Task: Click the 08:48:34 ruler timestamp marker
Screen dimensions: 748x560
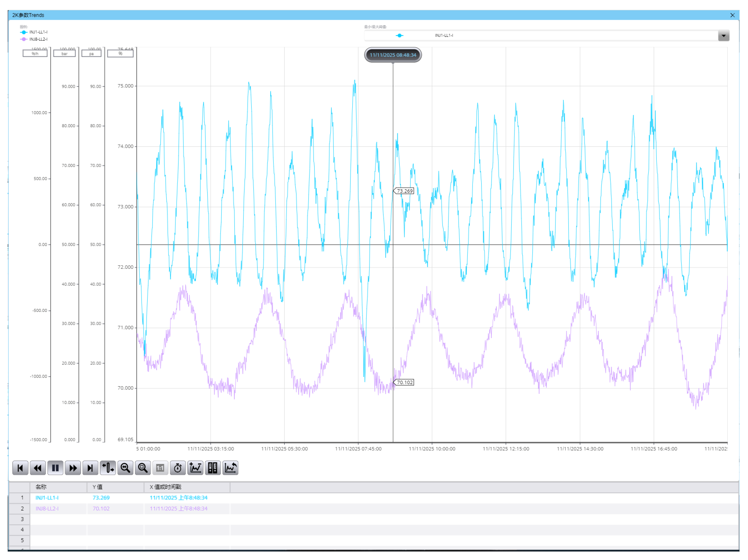Action: click(x=393, y=55)
